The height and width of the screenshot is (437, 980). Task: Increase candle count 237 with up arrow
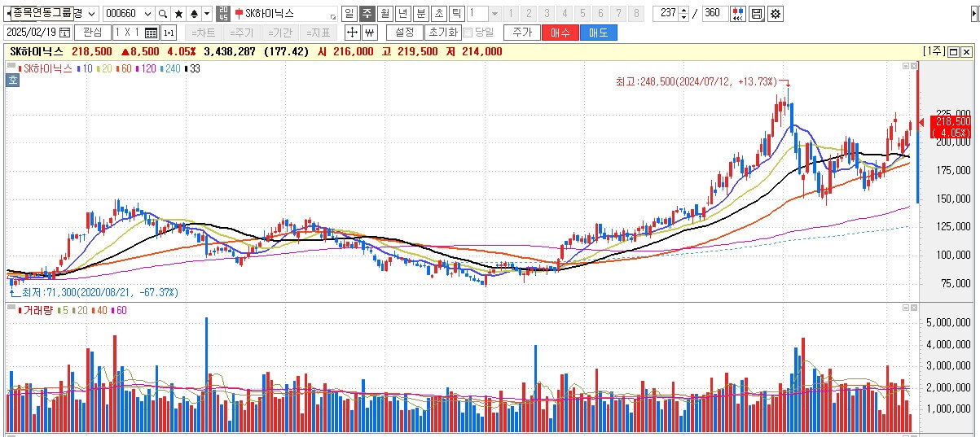[683, 10]
